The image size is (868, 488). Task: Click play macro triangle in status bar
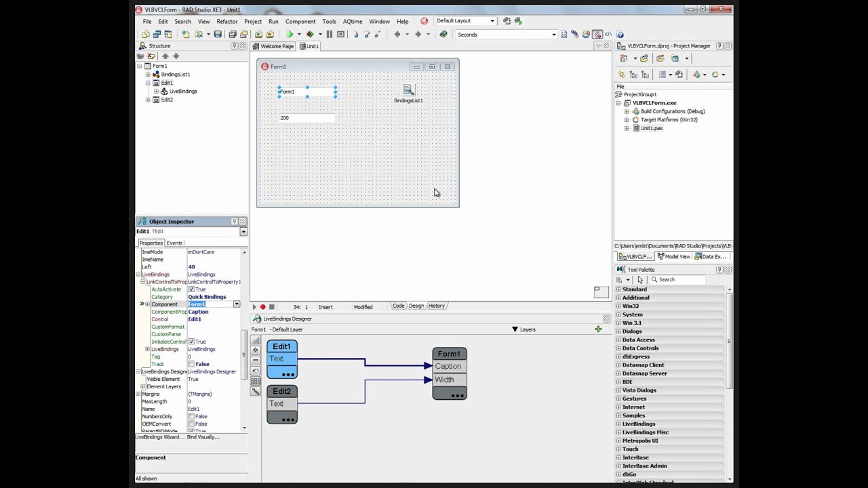(x=254, y=307)
